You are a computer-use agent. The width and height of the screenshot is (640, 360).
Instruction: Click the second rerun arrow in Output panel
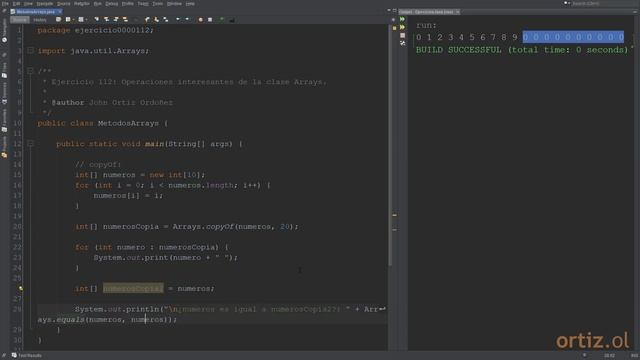[x=402, y=27]
